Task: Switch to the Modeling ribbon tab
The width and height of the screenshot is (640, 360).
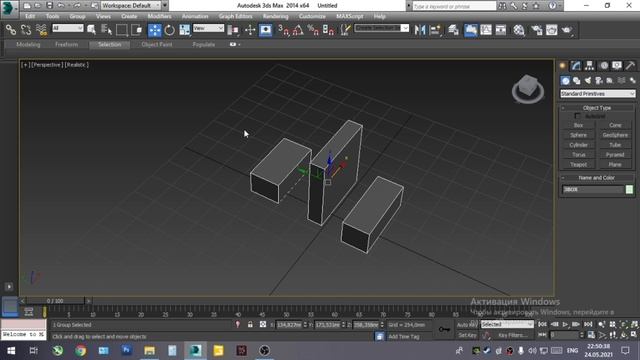Action: tap(28, 44)
